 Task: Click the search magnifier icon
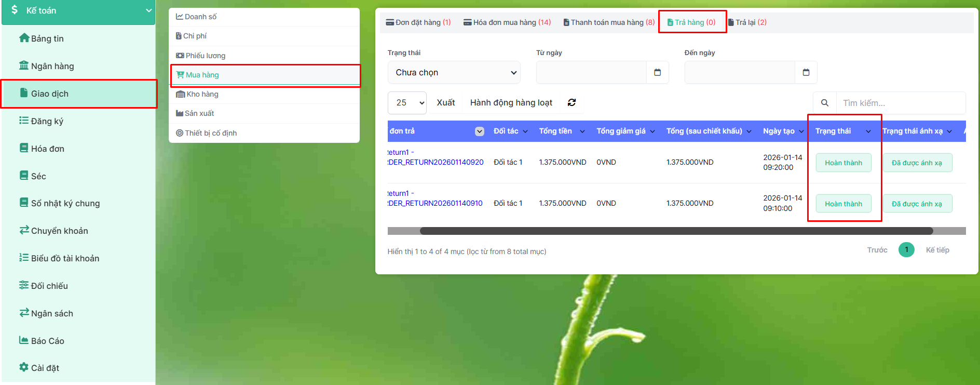click(x=824, y=103)
